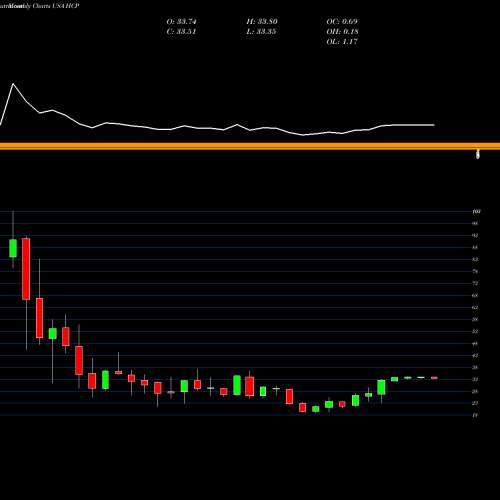Click the bottom axis label 18
Image resolution: width=500 pixels, height=500 pixels.
pos(475,415)
